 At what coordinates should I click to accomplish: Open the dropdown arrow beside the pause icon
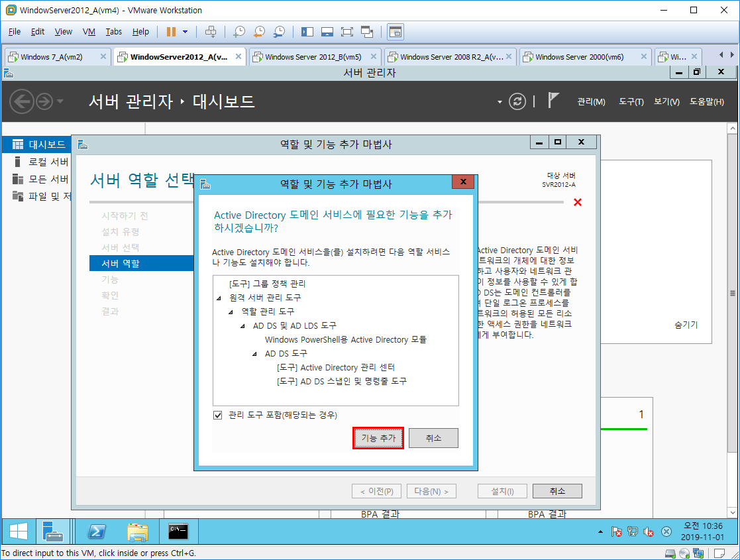[x=185, y=32]
